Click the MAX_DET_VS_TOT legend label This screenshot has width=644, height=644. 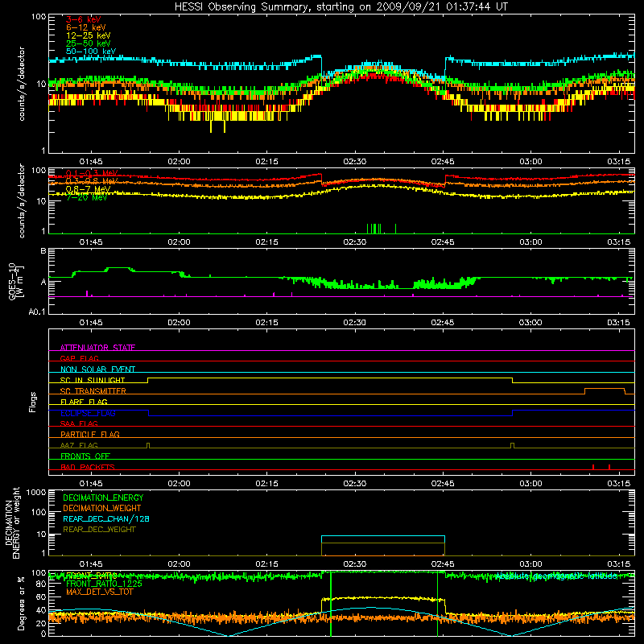99,592
